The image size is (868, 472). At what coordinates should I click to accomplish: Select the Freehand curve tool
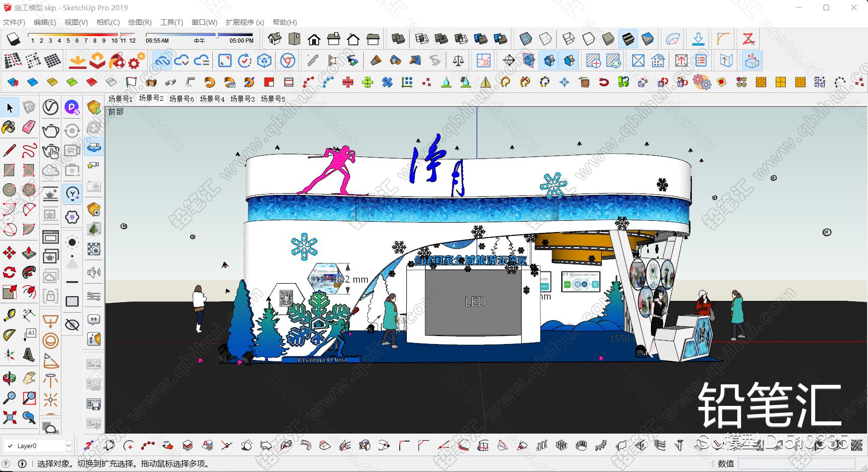click(29, 150)
